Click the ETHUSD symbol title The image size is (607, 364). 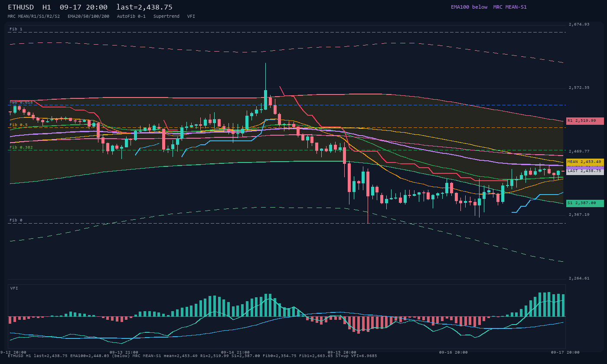pyautogui.click(x=21, y=7)
